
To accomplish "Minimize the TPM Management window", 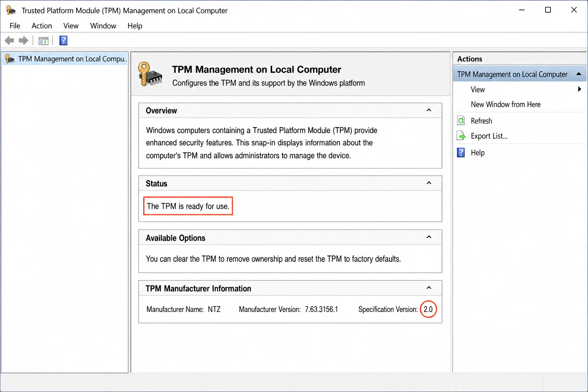I will pos(521,10).
